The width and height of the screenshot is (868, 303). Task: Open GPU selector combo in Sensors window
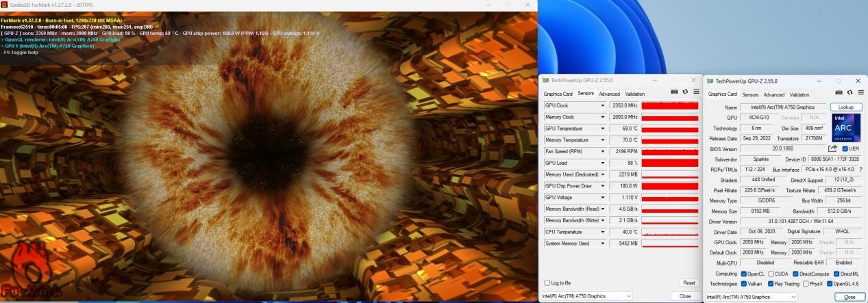(586, 296)
